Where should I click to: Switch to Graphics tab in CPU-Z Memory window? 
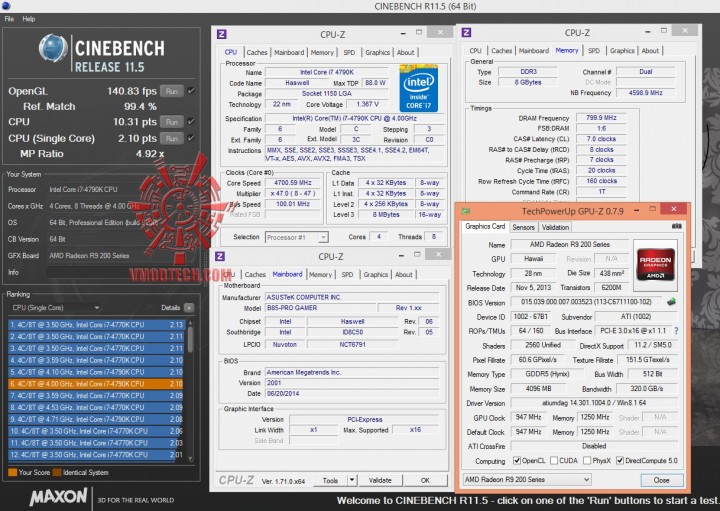622,51
